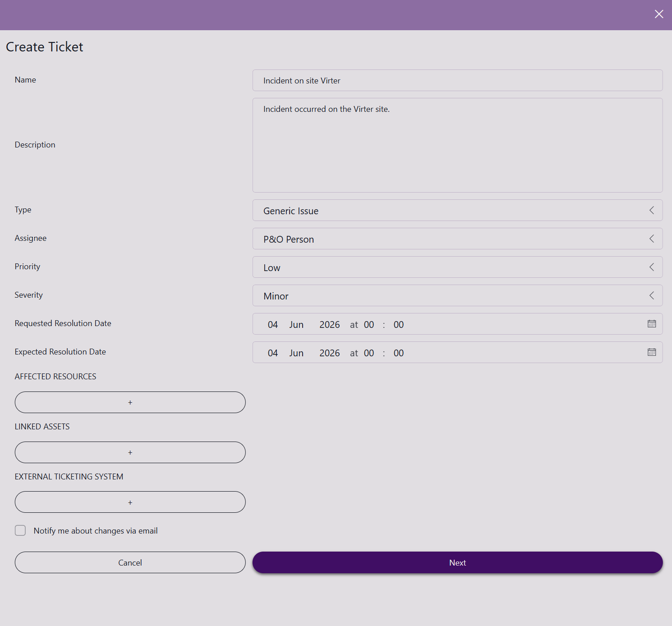
Task: Click the 'Requested Resolution Date' label
Action: tap(63, 323)
